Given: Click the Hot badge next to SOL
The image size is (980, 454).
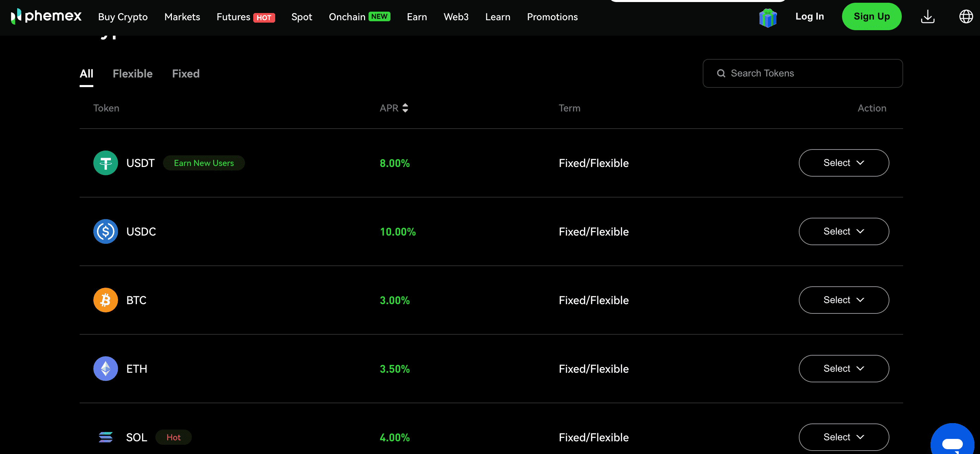Looking at the screenshot, I should pos(174,437).
